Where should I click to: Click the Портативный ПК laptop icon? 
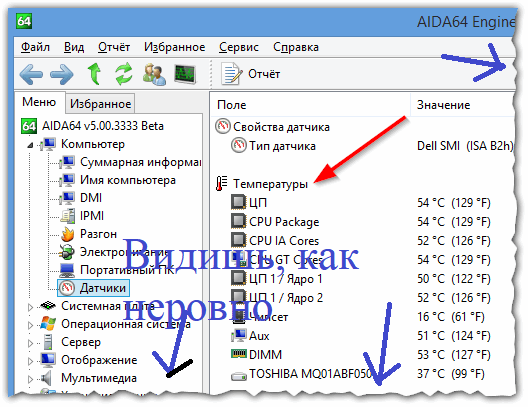67,270
